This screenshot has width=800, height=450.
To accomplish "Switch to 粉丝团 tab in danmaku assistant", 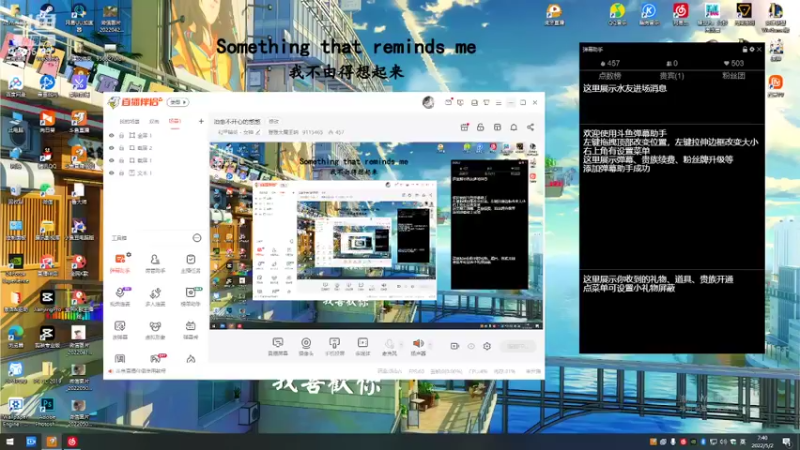I will pyautogui.click(x=734, y=76).
